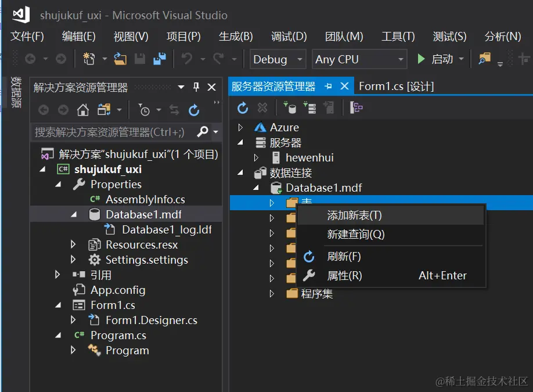
Task: Click the toolbar overflow options arrow
Action: pos(500,63)
